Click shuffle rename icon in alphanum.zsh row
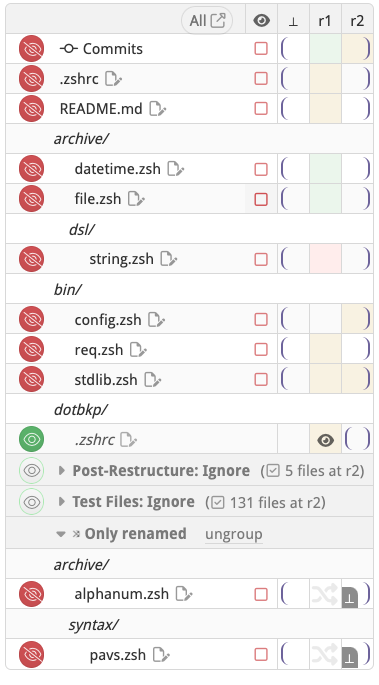Screen dimensions: 379x685 point(325,594)
